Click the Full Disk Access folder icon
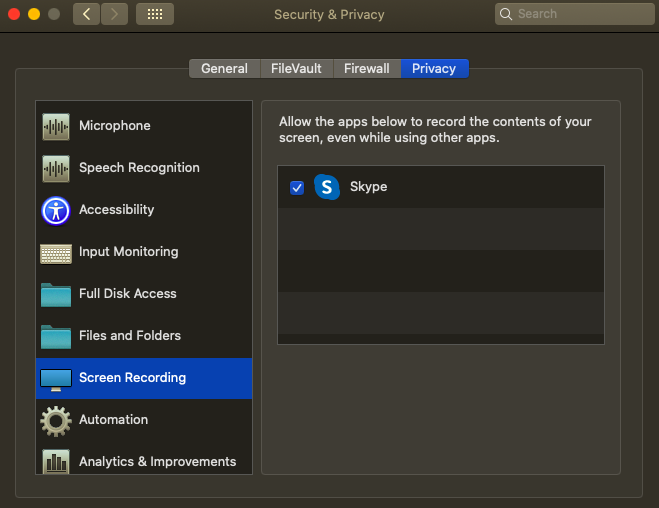 56,294
